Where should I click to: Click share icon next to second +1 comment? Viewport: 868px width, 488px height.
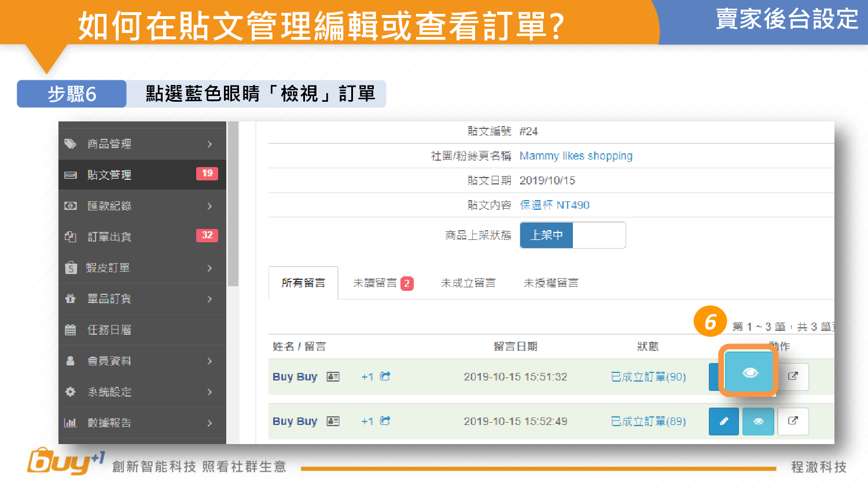[385, 421]
